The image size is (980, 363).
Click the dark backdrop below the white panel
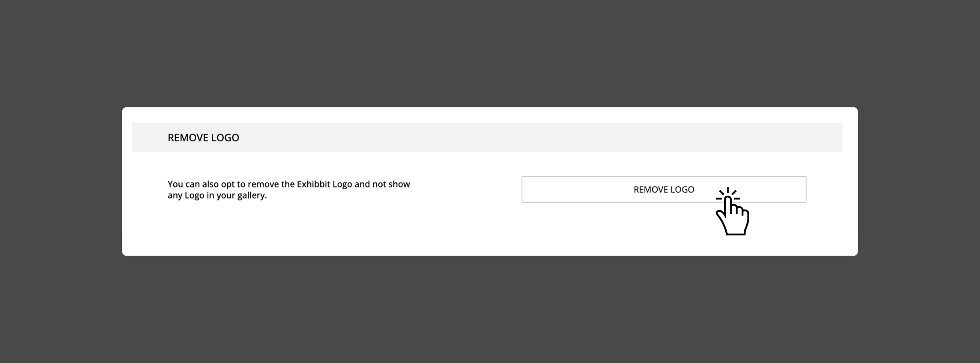(490, 310)
